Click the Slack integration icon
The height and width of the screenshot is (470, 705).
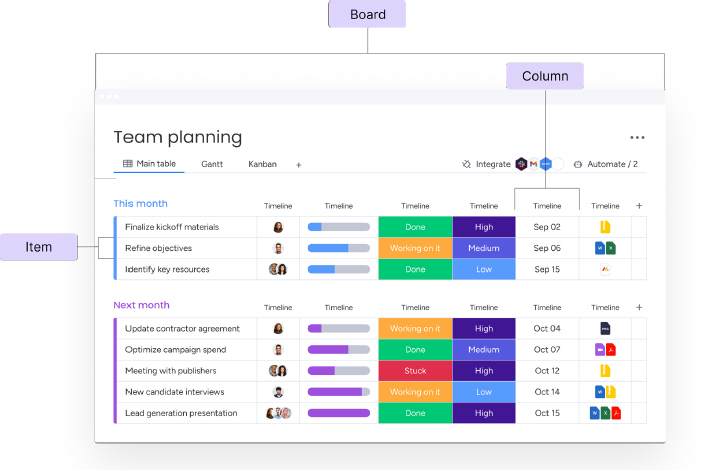pos(521,164)
